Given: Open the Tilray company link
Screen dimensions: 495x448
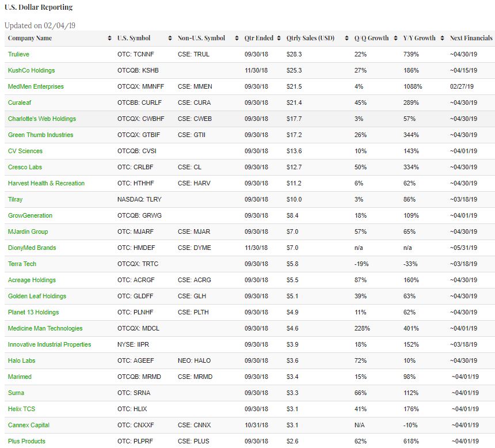Looking at the screenshot, I should tap(16, 199).
